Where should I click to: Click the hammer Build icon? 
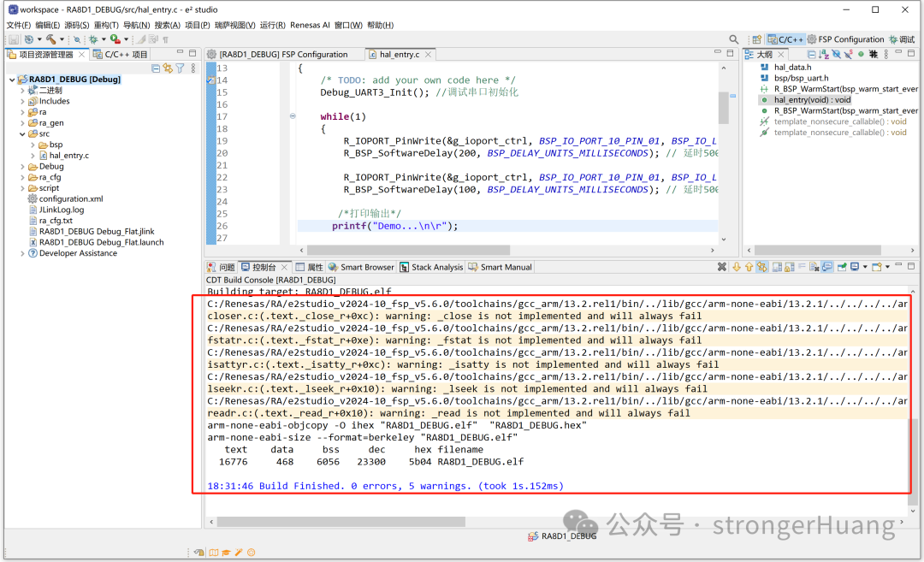tap(51, 39)
